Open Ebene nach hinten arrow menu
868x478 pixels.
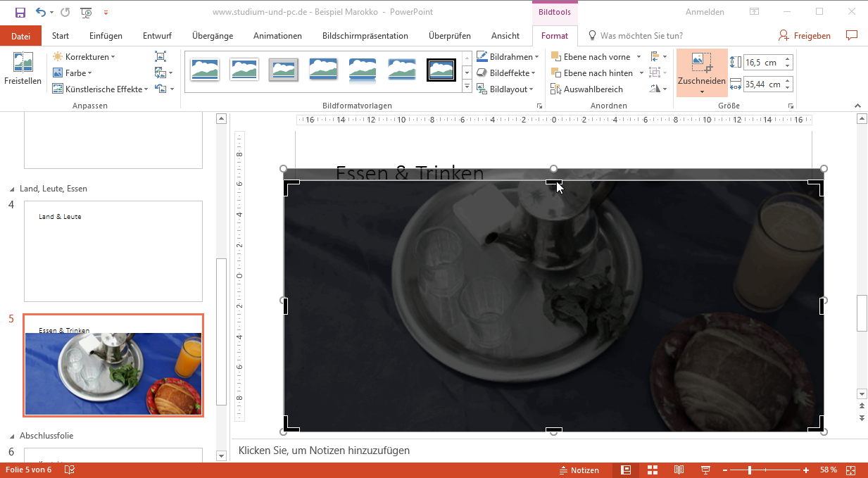click(641, 73)
